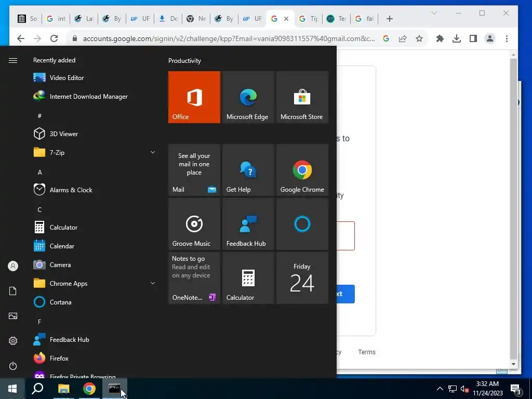The height and width of the screenshot is (399, 532).
Task: Reload the current page
Action: tap(54, 38)
